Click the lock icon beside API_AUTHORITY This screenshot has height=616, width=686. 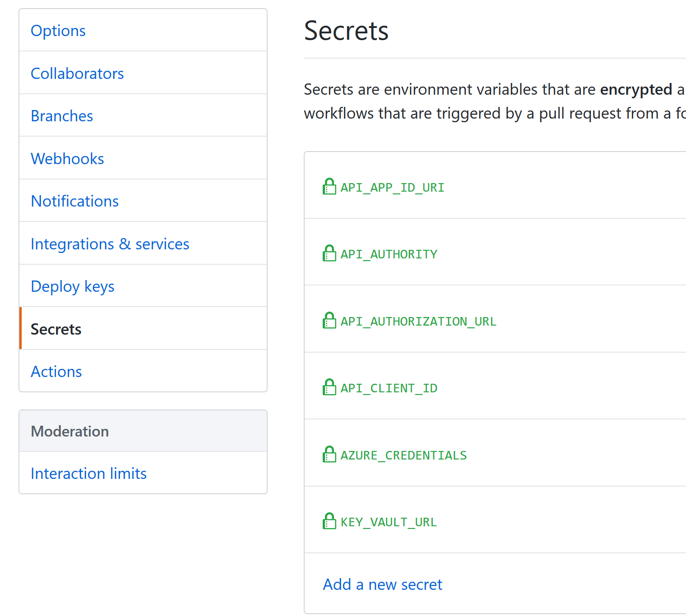tap(329, 253)
